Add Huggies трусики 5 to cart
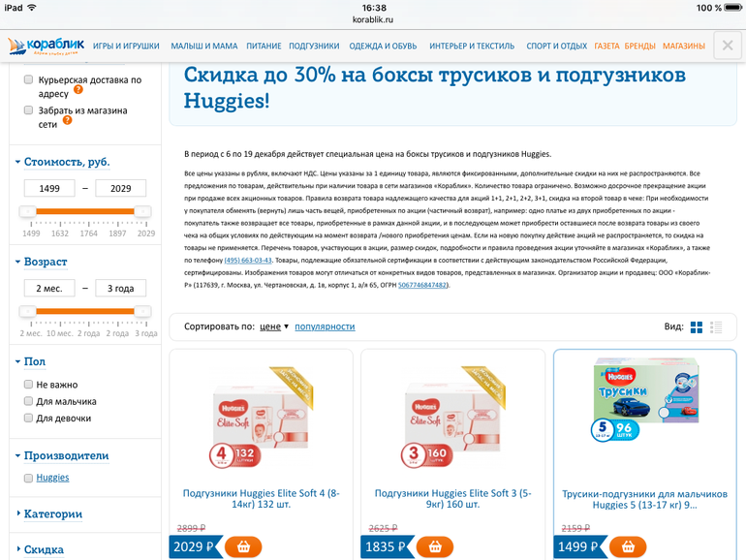 point(628,546)
